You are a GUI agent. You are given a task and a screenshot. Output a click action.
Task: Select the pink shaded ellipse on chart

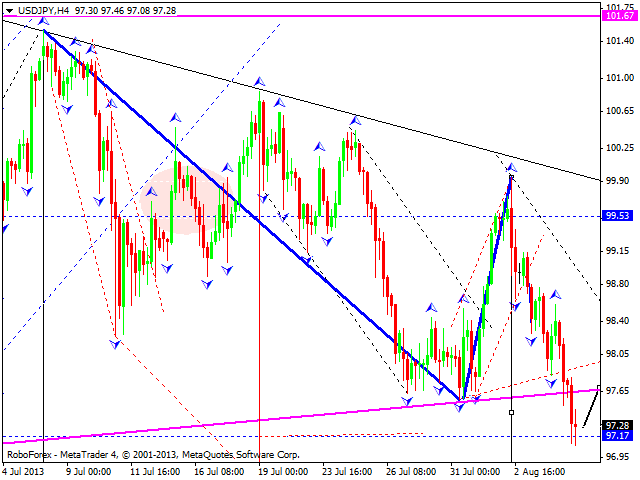(x=187, y=200)
